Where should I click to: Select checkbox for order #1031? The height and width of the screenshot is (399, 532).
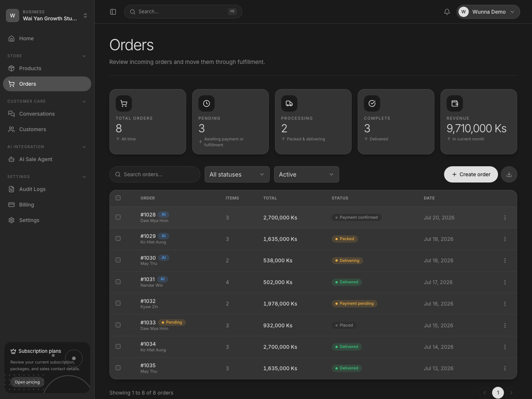(118, 282)
